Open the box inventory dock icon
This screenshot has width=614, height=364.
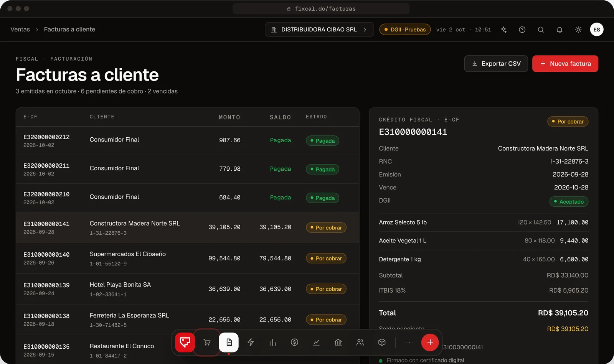(382, 342)
